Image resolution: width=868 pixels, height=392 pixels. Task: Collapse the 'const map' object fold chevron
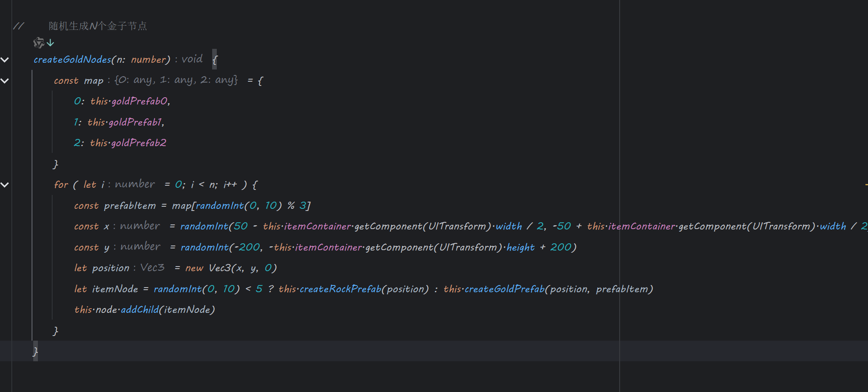[x=5, y=80]
